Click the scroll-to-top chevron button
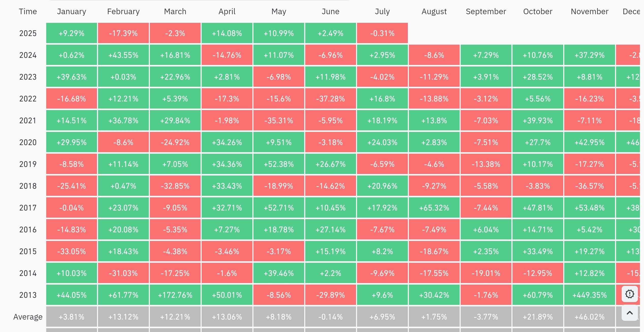644x332 pixels. [630, 313]
